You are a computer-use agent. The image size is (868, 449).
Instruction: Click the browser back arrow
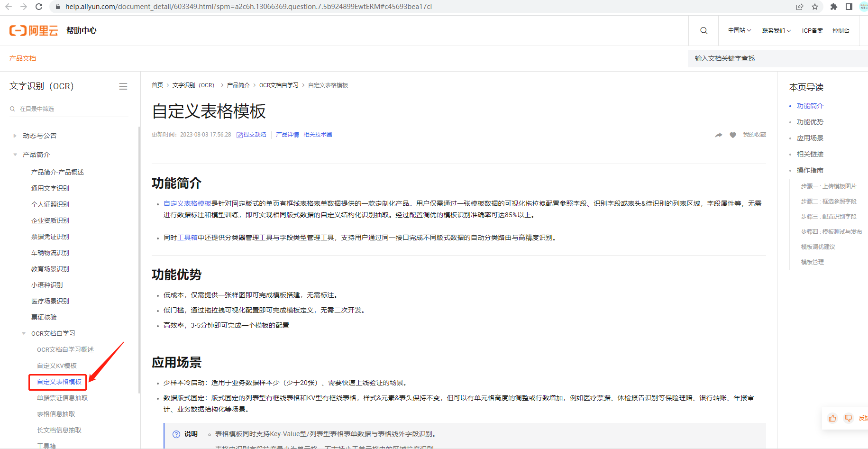[x=9, y=7]
